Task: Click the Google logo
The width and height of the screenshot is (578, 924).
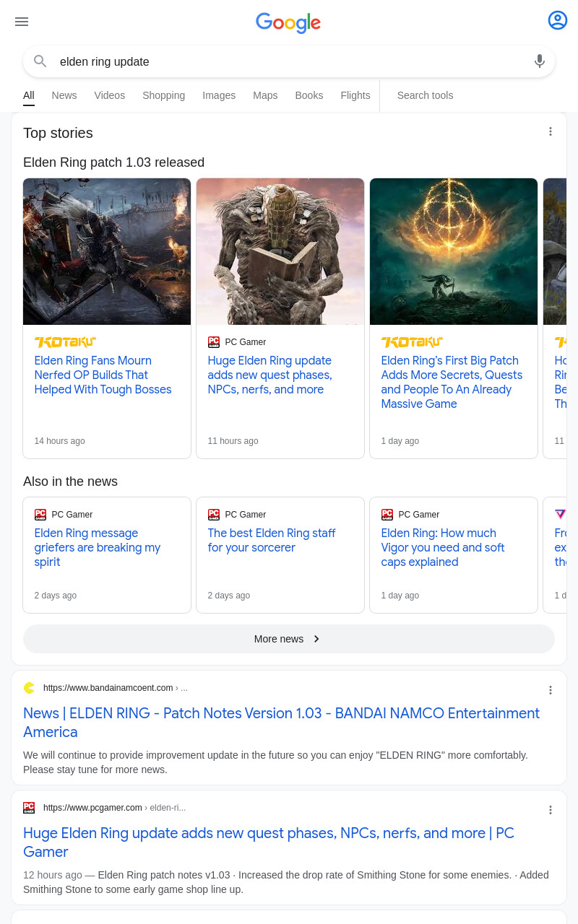Action: click(288, 23)
